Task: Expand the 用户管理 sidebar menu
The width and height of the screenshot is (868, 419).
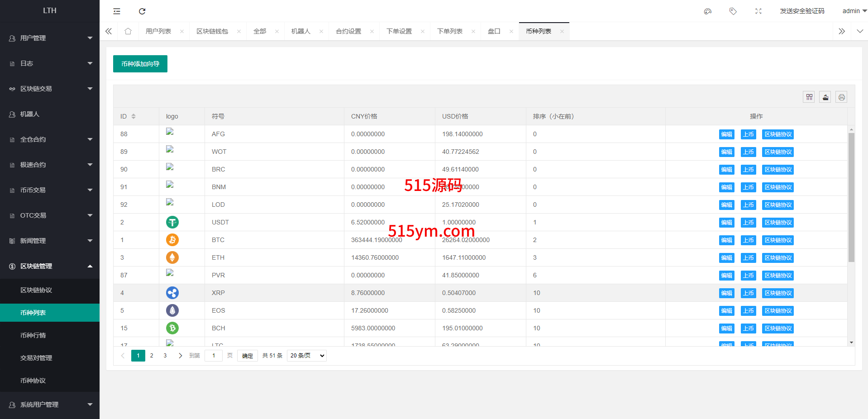Action: (x=50, y=38)
